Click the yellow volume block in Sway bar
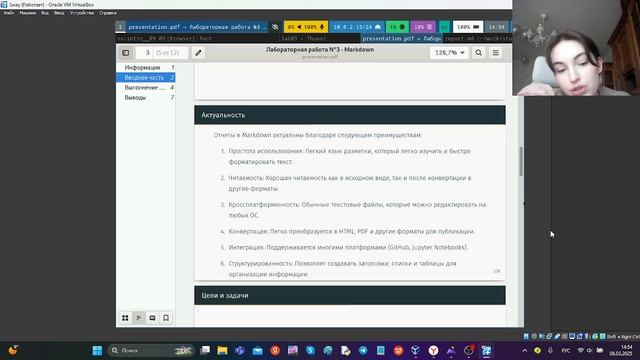The image size is (640, 360). [x=306, y=27]
